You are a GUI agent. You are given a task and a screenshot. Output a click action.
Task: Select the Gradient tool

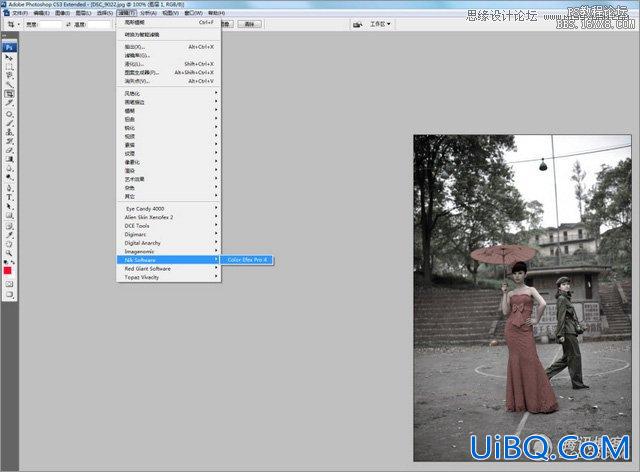pyautogui.click(x=9, y=159)
